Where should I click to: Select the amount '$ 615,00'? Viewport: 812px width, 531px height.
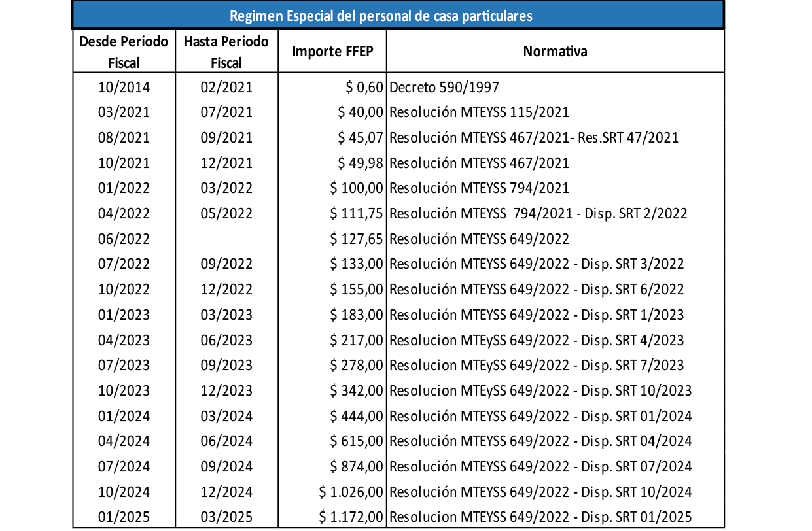[357, 441]
